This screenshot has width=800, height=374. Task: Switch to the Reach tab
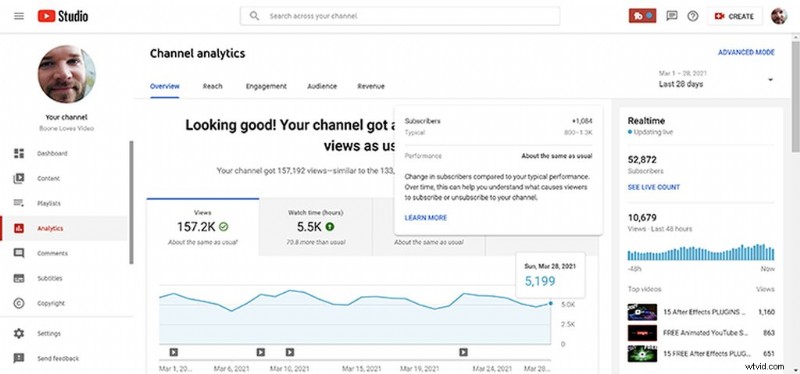pyautogui.click(x=212, y=86)
